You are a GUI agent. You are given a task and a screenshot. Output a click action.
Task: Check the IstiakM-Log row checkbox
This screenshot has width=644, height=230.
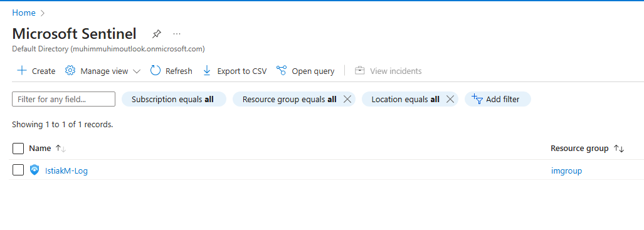[18, 170]
